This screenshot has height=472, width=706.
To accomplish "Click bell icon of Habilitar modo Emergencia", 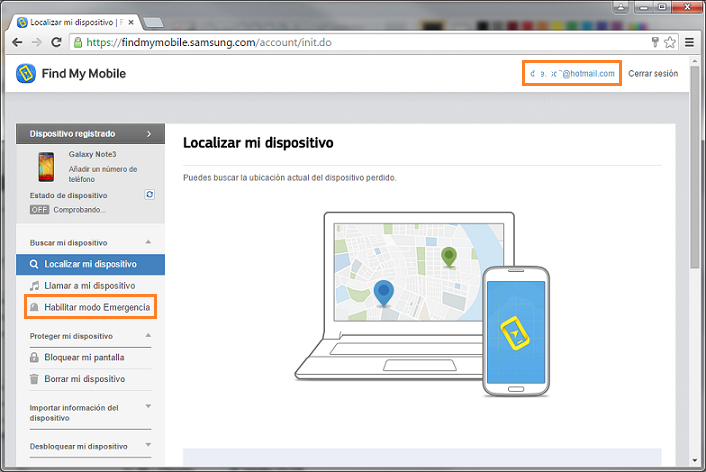I will (34, 307).
